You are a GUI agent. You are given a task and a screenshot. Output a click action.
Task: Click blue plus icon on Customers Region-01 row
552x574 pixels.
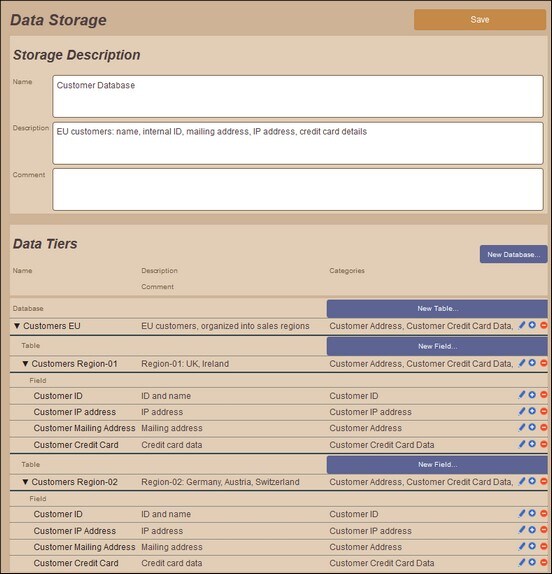532,363
